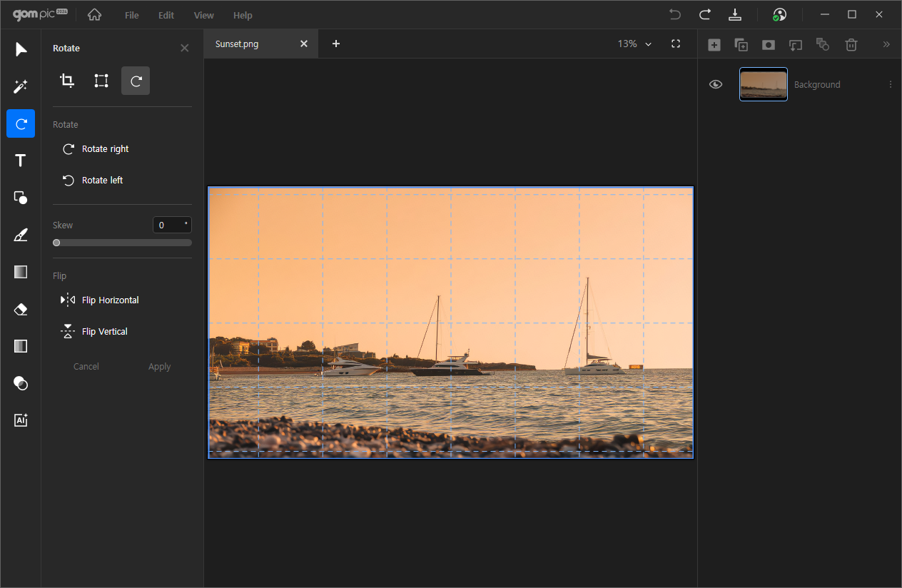Viewport: 902px width, 588px height.
Task: Click the Add new layer icon
Action: (714, 45)
